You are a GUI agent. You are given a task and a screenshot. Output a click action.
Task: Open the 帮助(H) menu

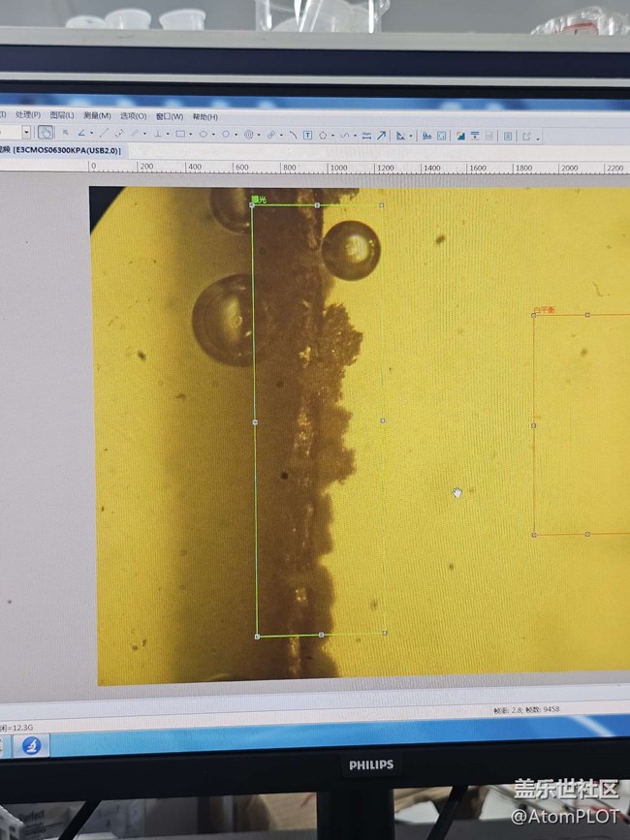point(205,116)
